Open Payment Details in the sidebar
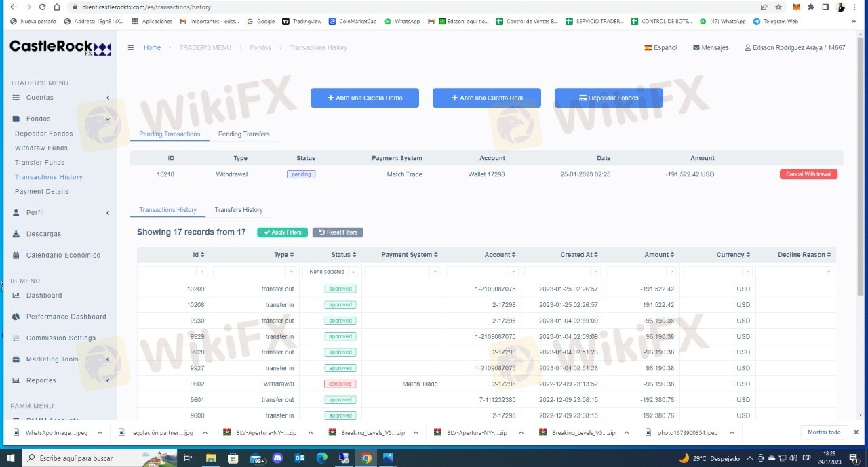 click(x=42, y=192)
